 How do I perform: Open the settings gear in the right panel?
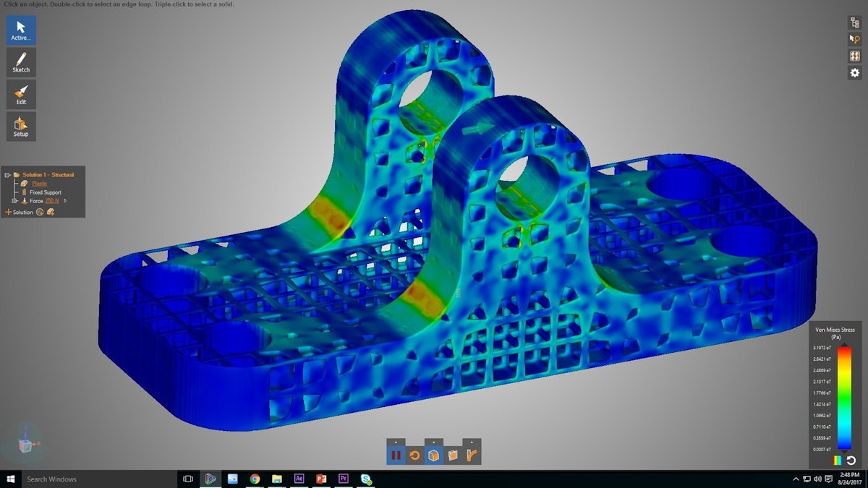855,72
